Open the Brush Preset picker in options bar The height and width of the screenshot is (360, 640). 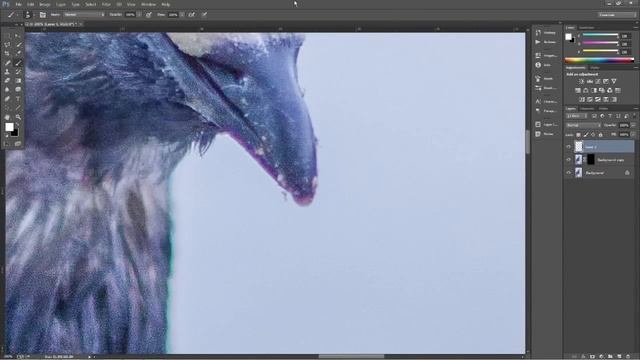tap(29, 15)
